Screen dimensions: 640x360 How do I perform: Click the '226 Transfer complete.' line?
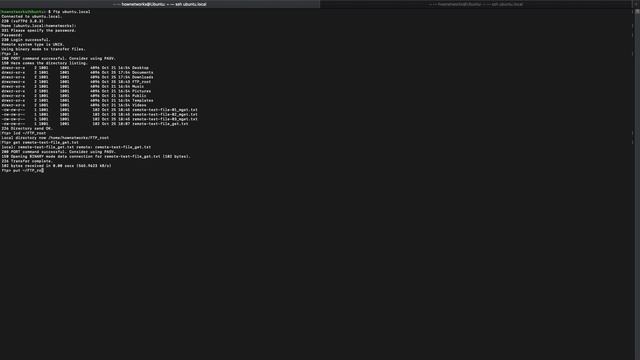point(27,161)
